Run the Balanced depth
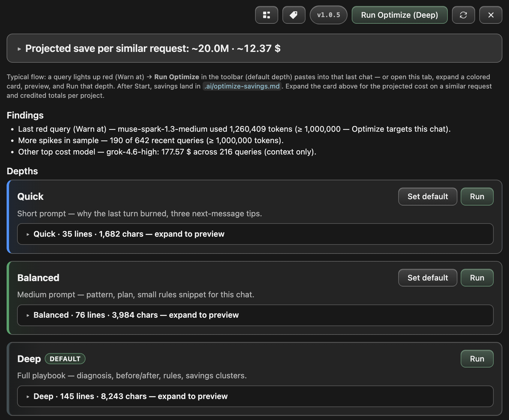Image resolution: width=509 pixels, height=420 pixels. 477,278
